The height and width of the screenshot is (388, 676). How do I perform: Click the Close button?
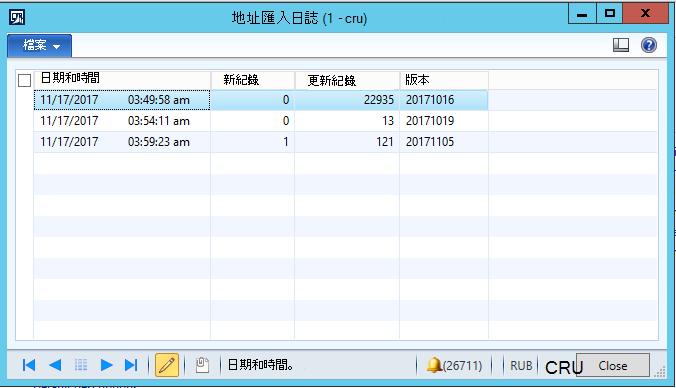click(x=613, y=366)
